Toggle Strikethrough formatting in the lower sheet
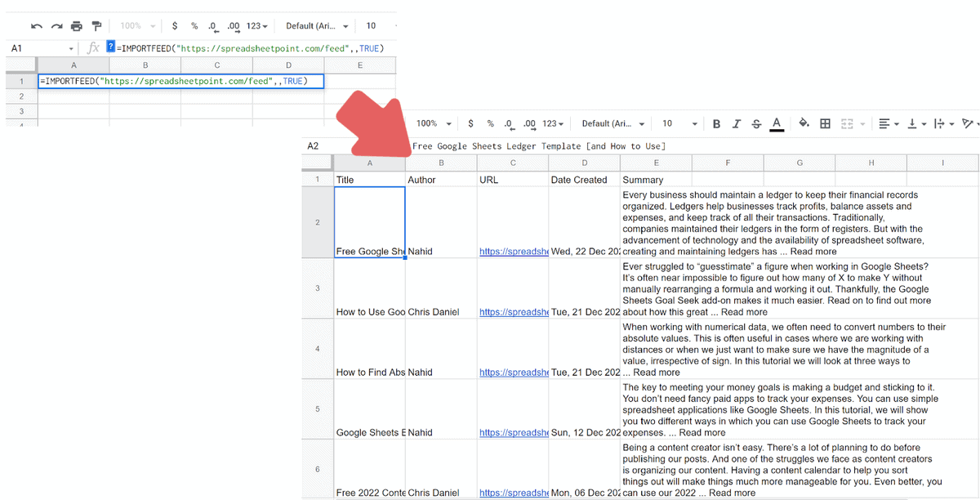The image size is (980, 500). (x=756, y=124)
